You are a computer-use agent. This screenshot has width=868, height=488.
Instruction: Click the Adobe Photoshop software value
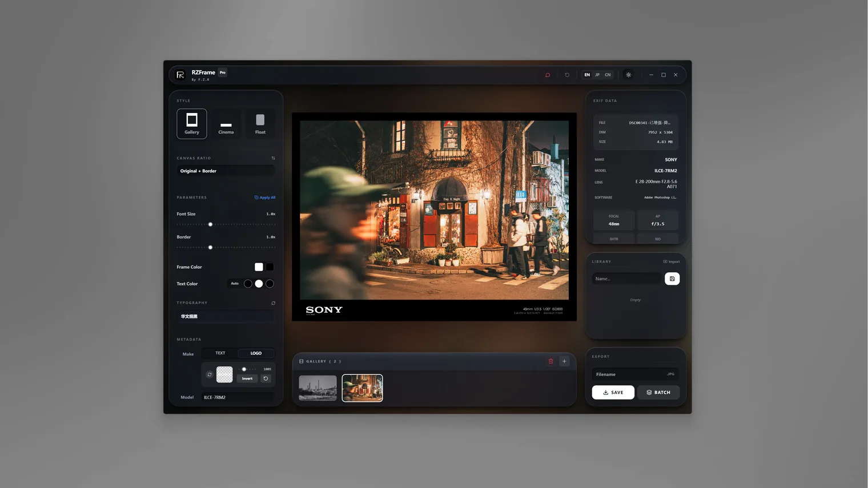(x=660, y=197)
